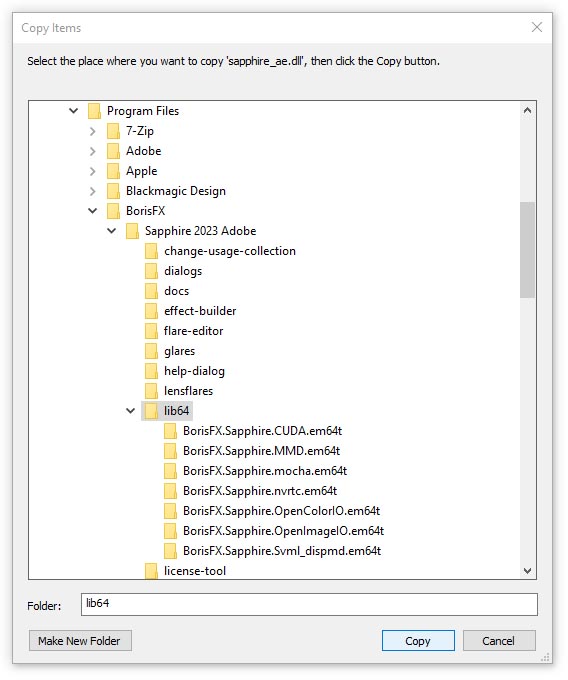The image size is (568, 680).
Task: Click the docs folder icon
Action: (x=151, y=291)
